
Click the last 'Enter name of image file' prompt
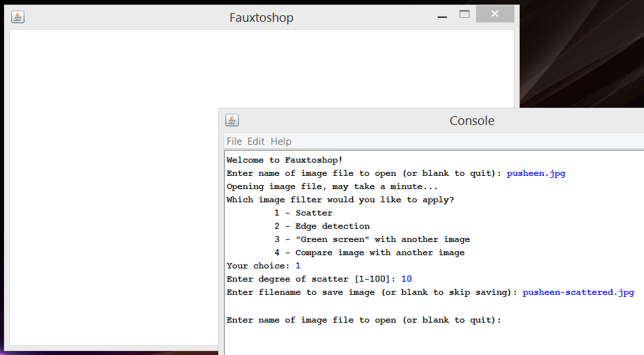364,320
